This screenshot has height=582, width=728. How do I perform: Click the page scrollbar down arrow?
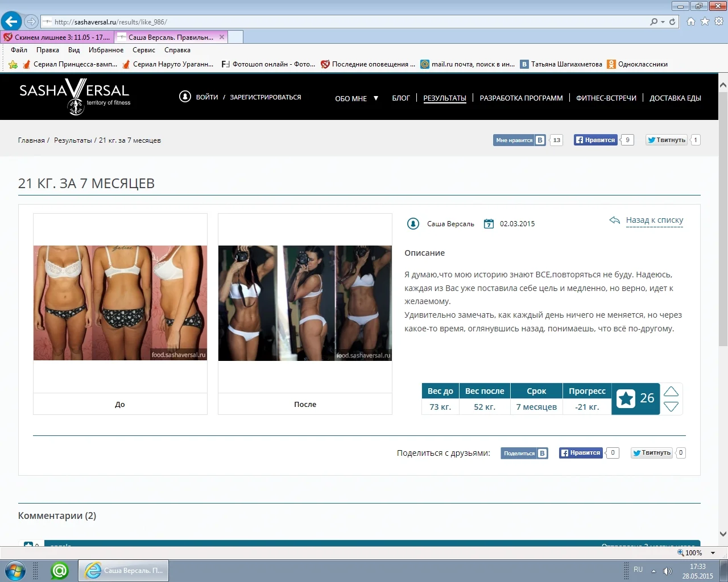[x=723, y=534]
